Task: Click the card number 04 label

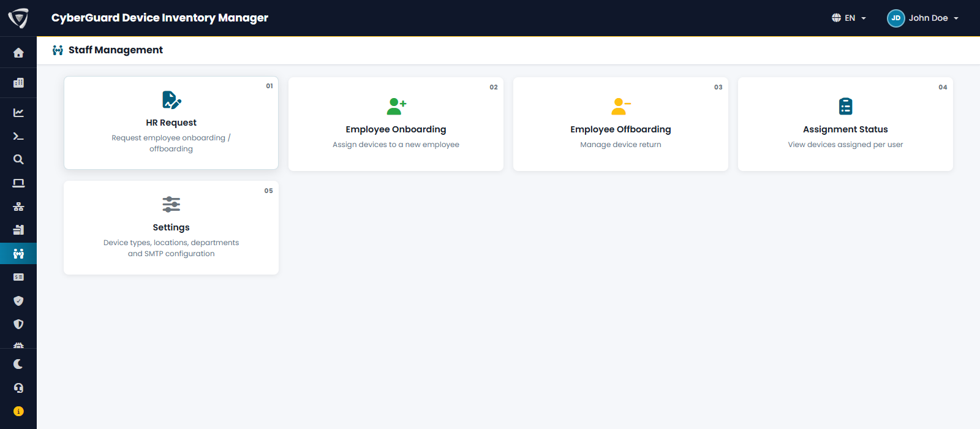Action: click(943, 87)
